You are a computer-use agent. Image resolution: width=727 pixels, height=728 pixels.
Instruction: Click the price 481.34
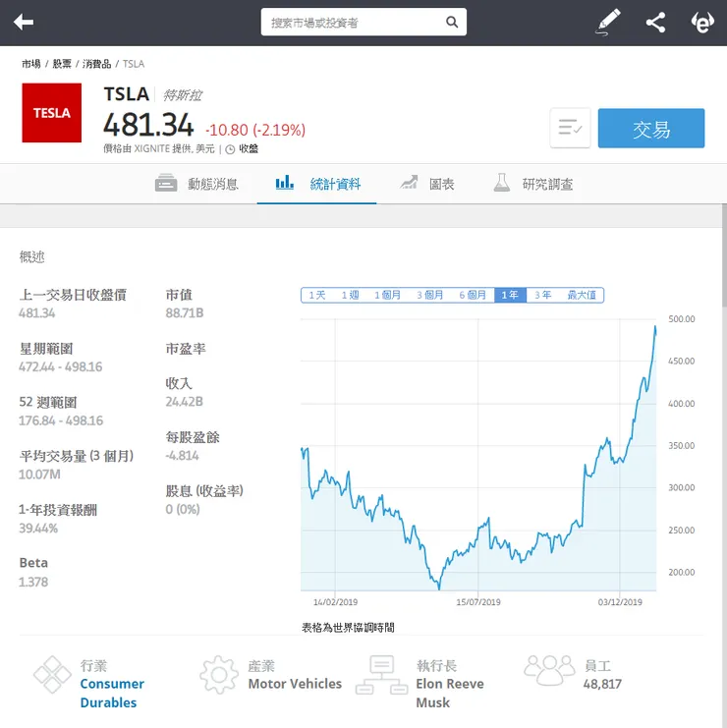click(x=148, y=126)
